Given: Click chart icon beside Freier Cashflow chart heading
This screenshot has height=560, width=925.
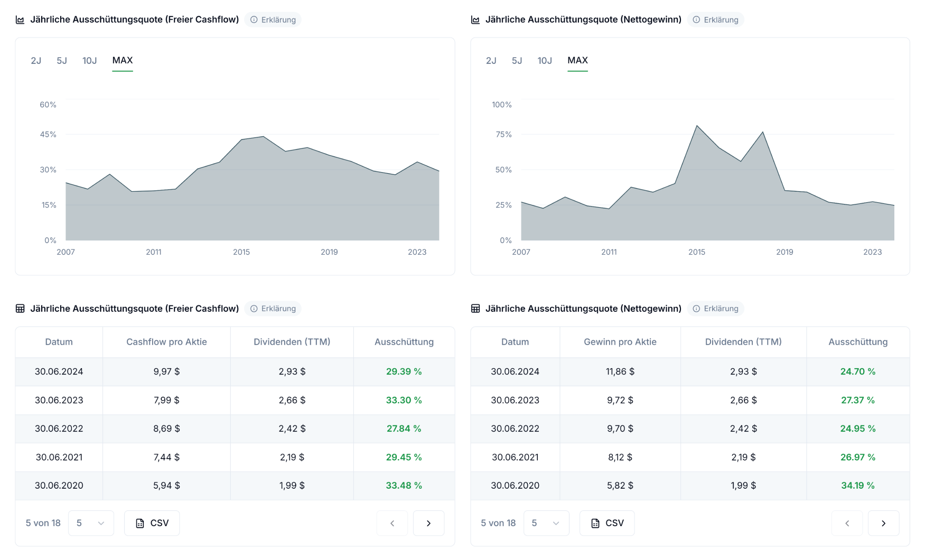Looking at the screenshot, I should tap(20, 20).
